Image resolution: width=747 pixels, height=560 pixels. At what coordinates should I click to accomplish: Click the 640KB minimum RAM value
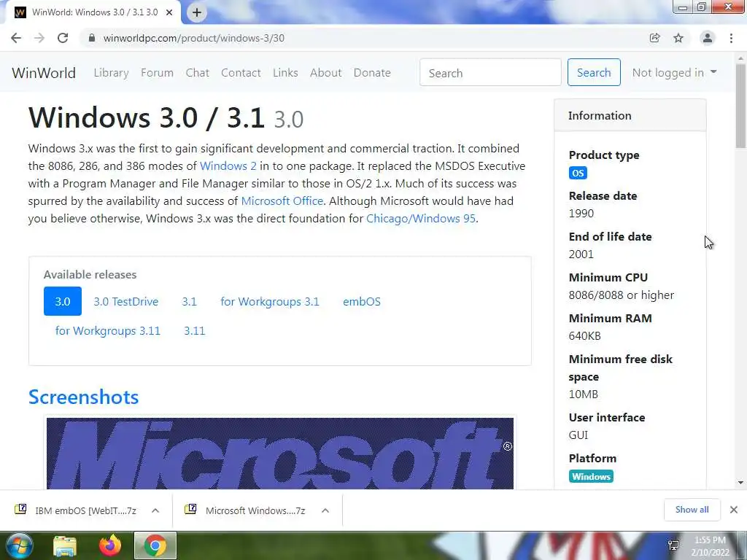(x=584, y=335)
